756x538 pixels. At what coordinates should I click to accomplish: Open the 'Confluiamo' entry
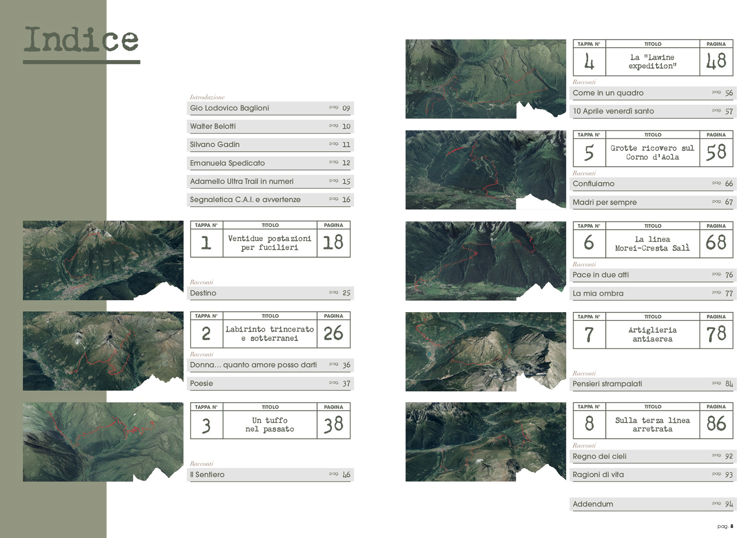pos(653,184)
